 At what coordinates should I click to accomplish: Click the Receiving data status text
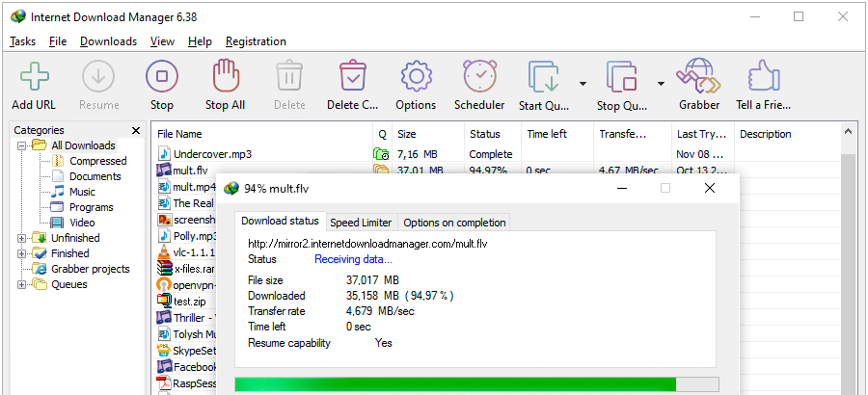(353, 259)
